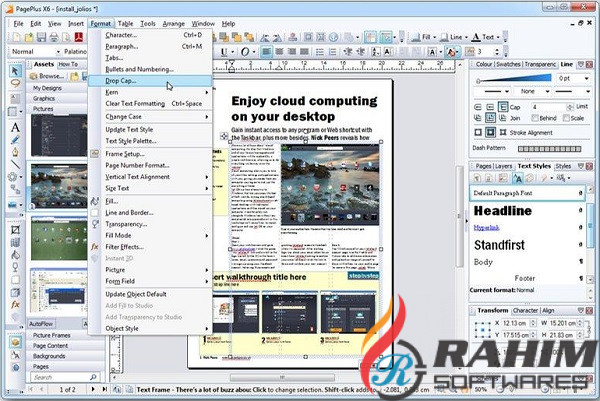600x401 pixels.
Task: Click the AutoFlow button
Action: tap(41, 324)
